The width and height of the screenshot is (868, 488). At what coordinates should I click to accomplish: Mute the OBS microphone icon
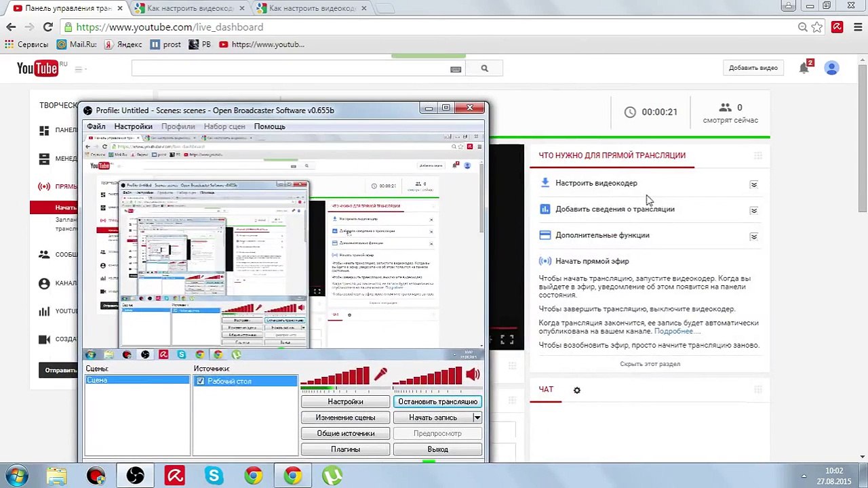coord(380,374)
